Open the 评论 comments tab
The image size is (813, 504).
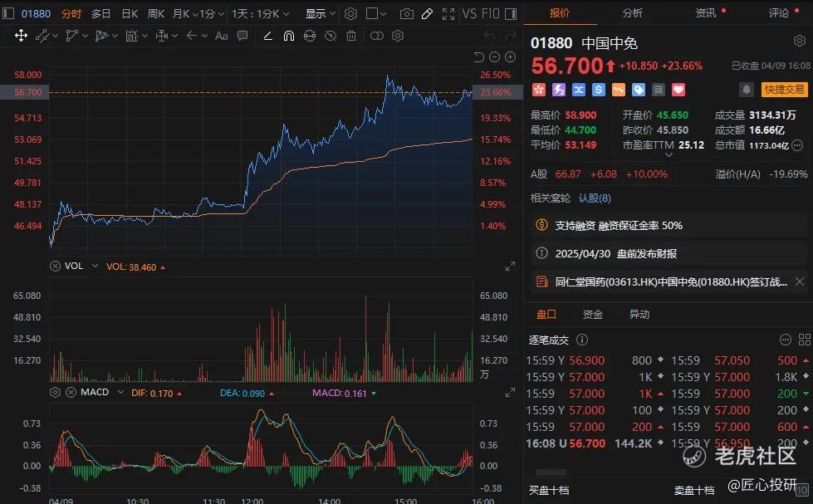point(779,12)
